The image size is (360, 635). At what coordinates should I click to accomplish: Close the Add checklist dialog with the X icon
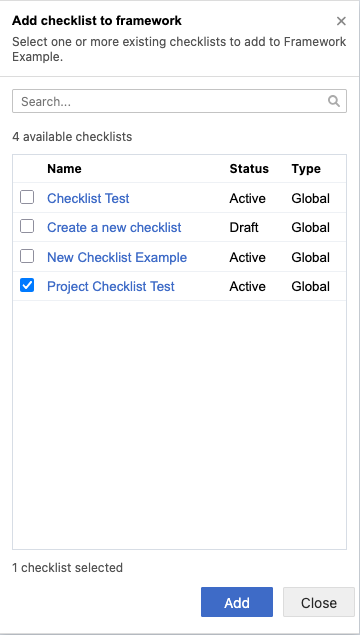pos(341,21)
